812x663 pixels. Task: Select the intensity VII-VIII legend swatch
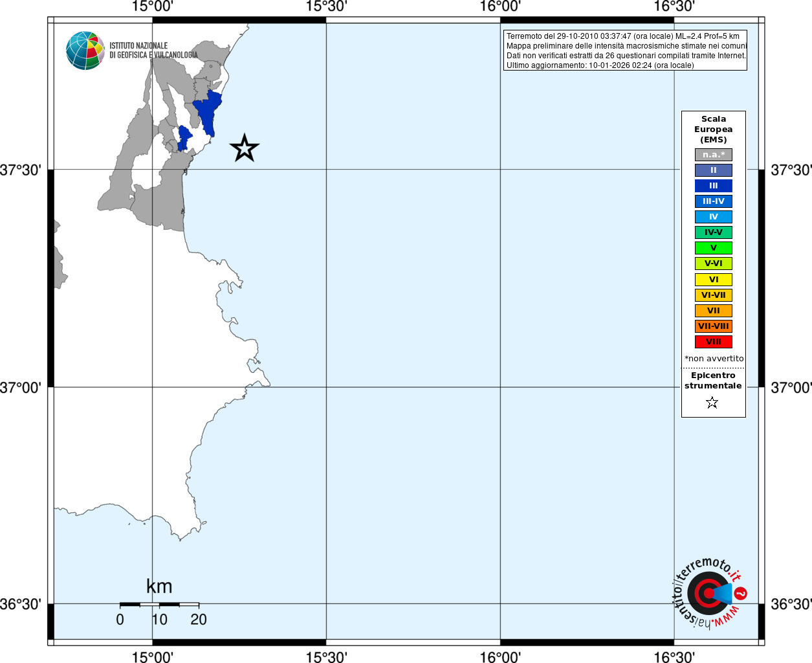click(x=714, y=326)
